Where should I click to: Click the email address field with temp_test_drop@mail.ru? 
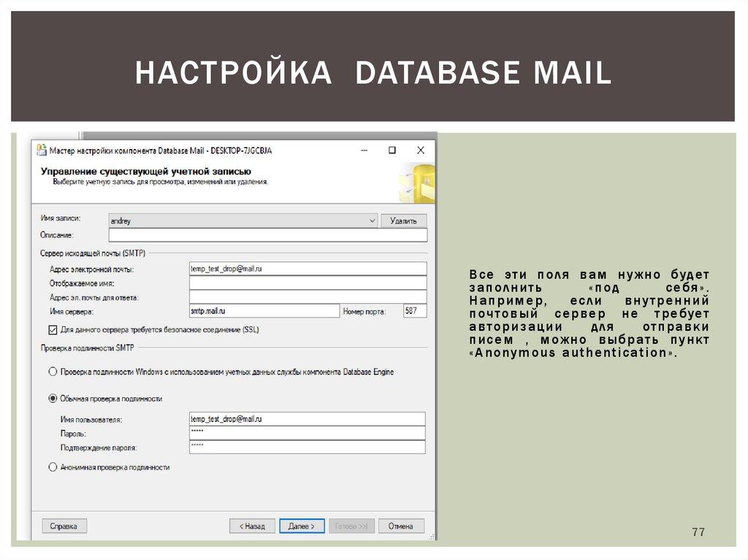coord(307,269)
